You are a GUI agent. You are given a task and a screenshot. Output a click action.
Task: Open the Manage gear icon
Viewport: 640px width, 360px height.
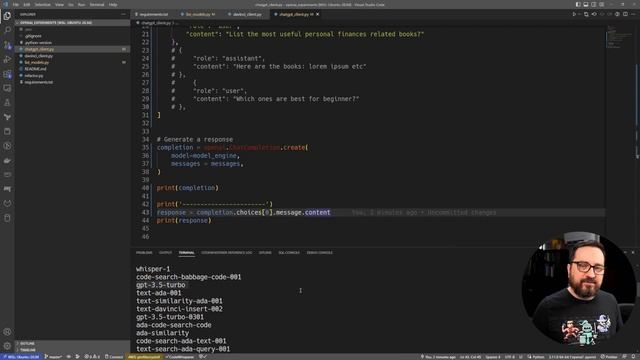point(7,346)
